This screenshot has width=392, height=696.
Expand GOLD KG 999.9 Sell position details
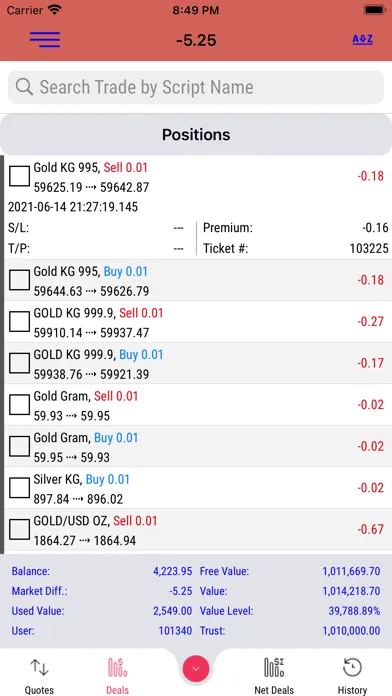point(198,322)
